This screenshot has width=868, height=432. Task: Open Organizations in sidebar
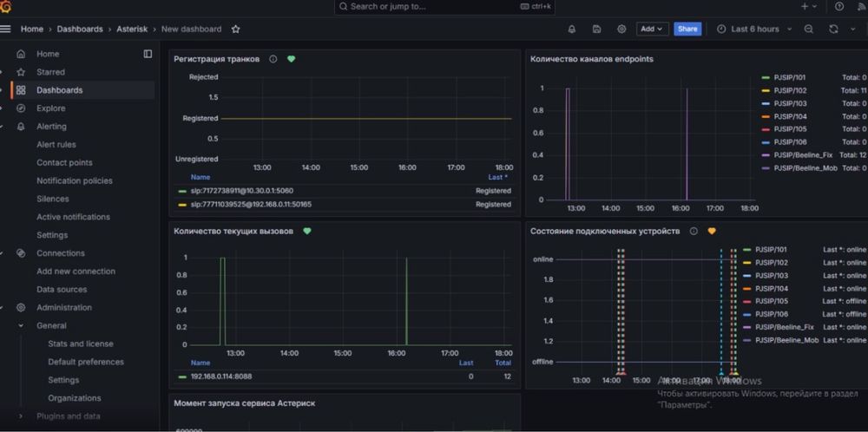click(x=74, y=398)
